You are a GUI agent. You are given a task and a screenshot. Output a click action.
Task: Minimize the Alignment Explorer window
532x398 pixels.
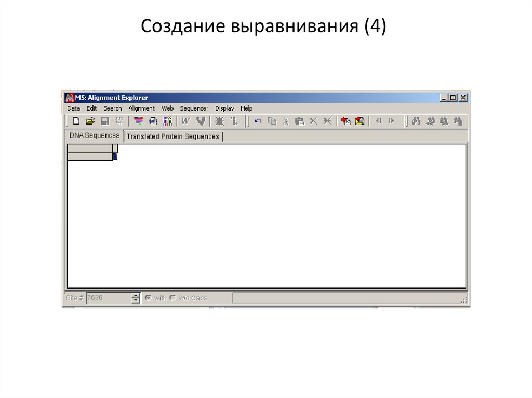[444, 98]
